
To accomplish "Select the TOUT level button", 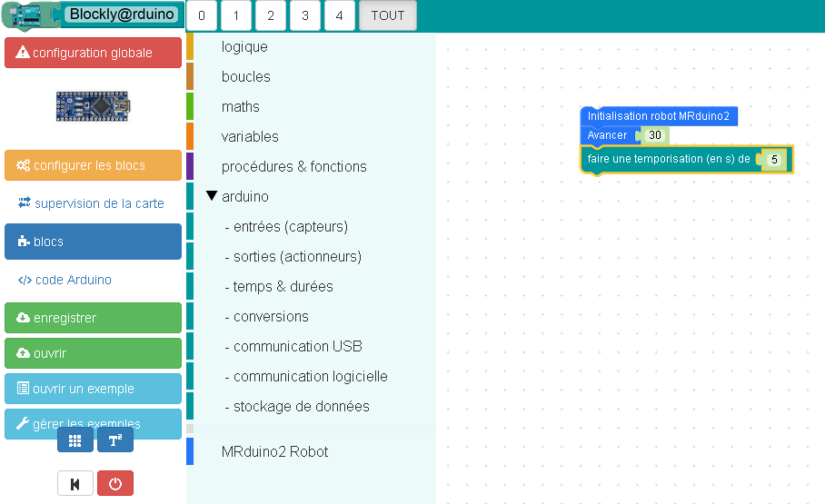I will pyautogui.click(x=388, y=15).
